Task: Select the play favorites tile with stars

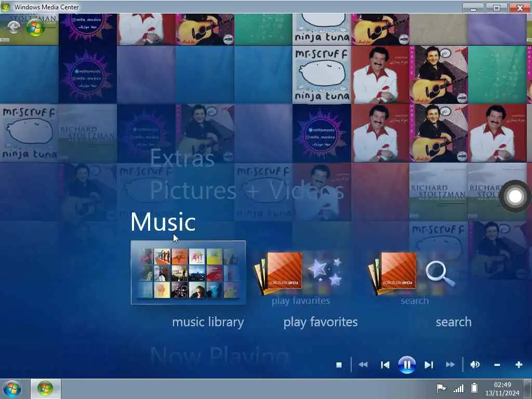Action: pos(300,273)
